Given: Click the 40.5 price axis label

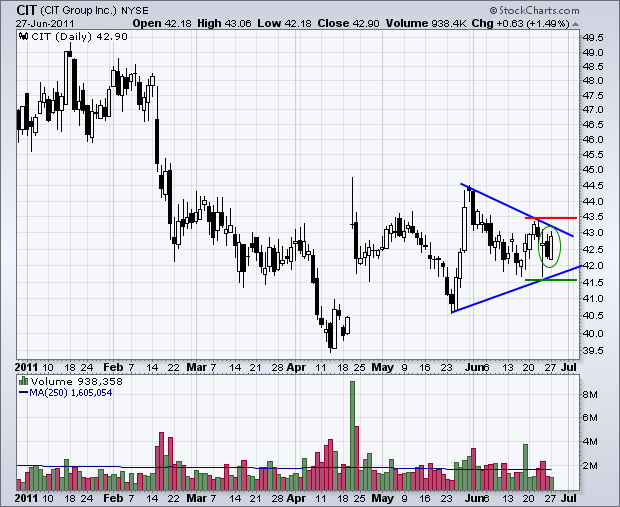Looking at the screenshot, I should point(594,316).
